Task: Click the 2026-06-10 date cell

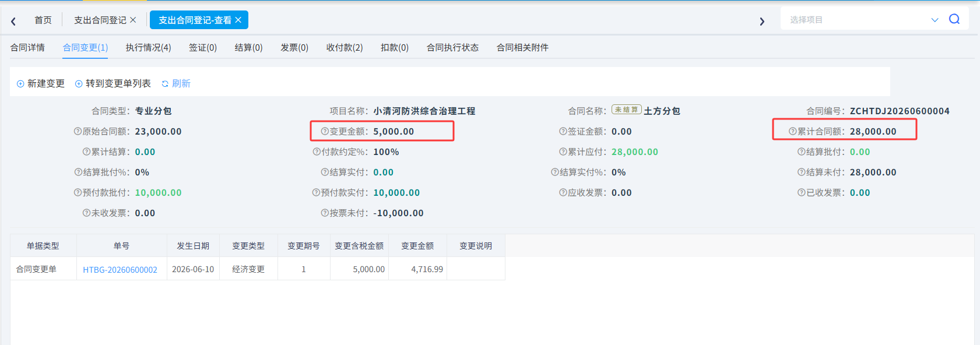Action: tap(193, 269)
